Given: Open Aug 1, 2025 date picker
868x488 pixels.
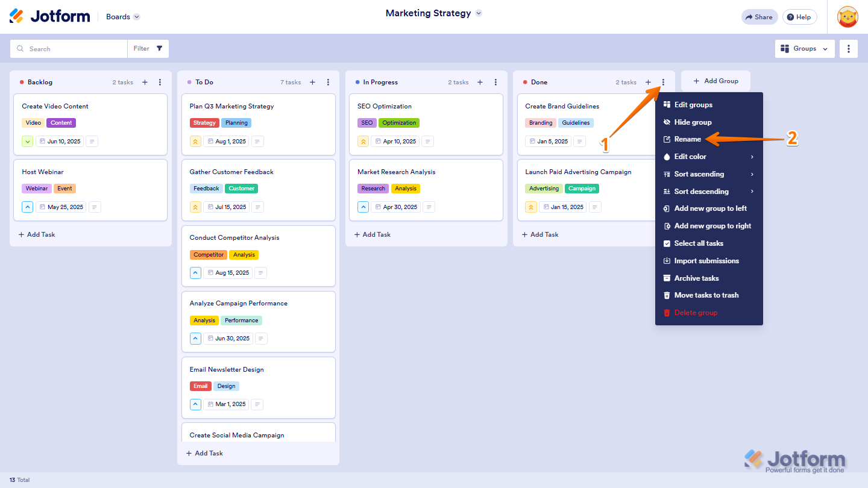Looking at the screenshot, I should [x=226, y=142].
